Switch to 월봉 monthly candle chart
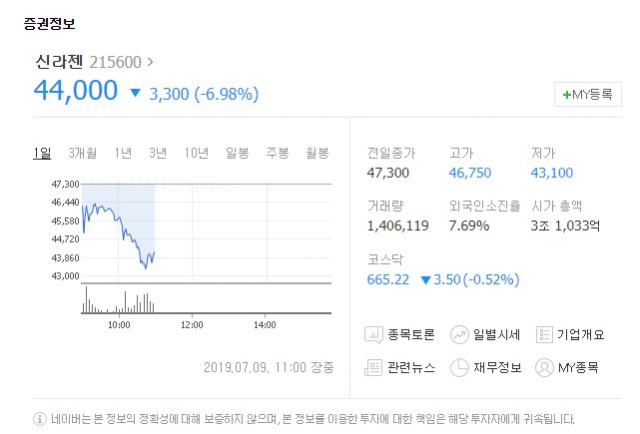The image size is (640, 434). 317,153
